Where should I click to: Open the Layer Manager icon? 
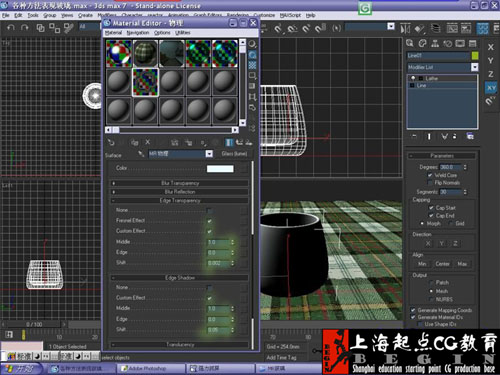click(x=435, y=29)
